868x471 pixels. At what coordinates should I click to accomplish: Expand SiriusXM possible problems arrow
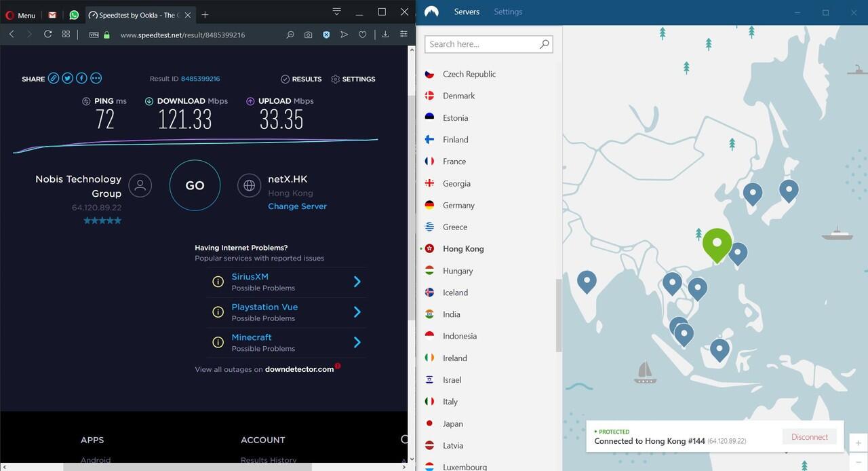(357, 282)
